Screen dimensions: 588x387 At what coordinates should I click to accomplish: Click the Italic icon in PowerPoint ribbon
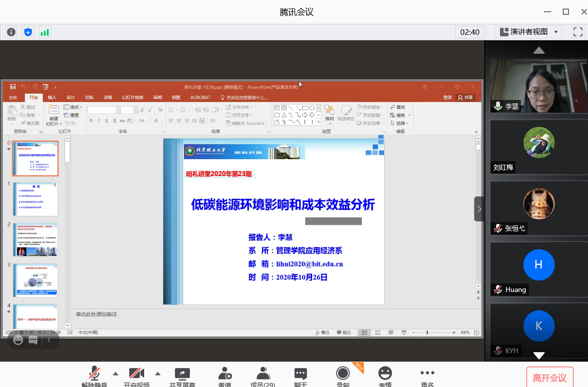(x=99, y=120)
